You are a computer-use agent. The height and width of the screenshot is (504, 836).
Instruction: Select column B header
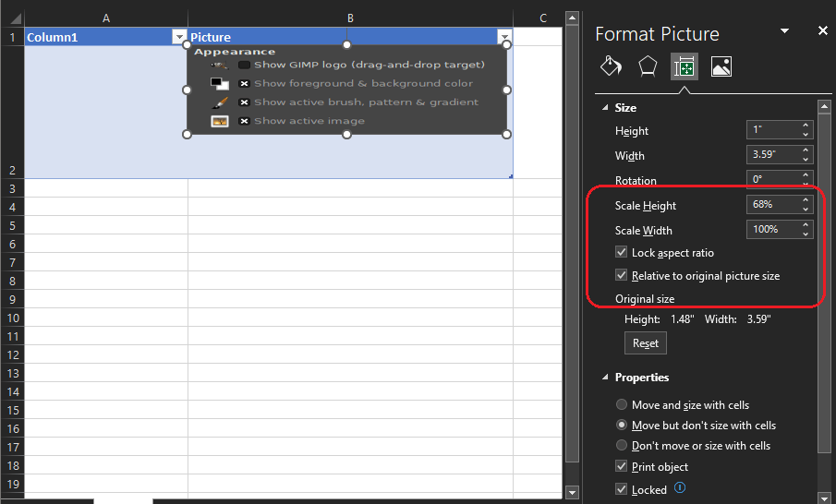[350, 18]
